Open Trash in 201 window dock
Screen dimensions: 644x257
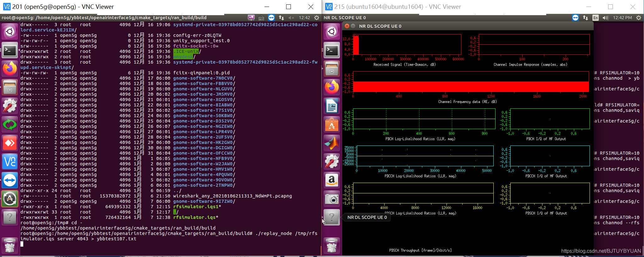click(10, 245)
